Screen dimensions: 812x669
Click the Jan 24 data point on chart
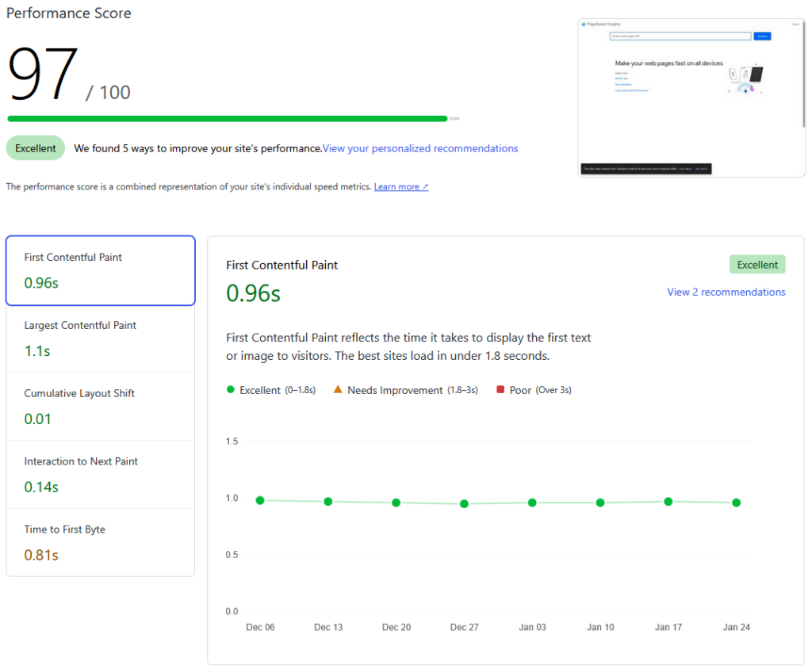click(736, 503)
